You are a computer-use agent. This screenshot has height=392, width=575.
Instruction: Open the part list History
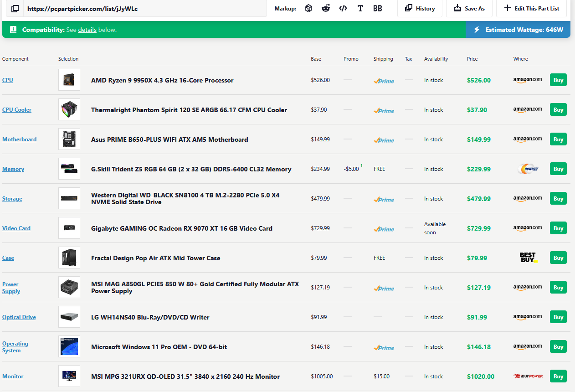(420, 8)
